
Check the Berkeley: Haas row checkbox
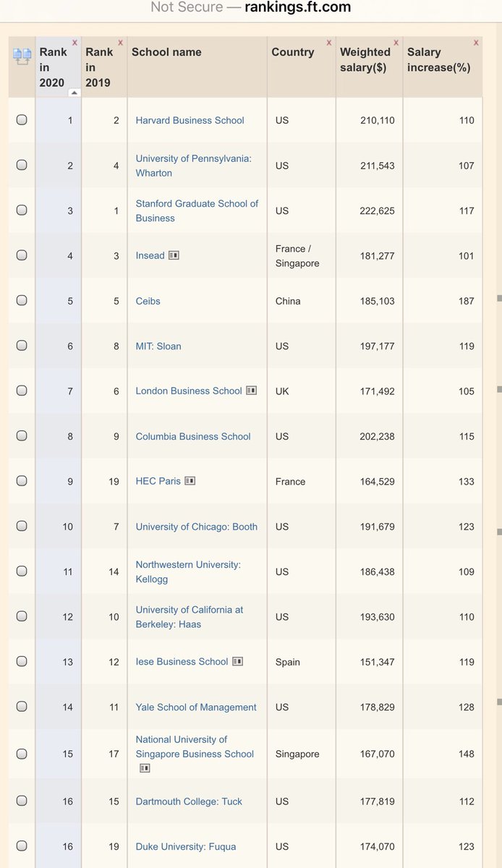pos(22,616)
